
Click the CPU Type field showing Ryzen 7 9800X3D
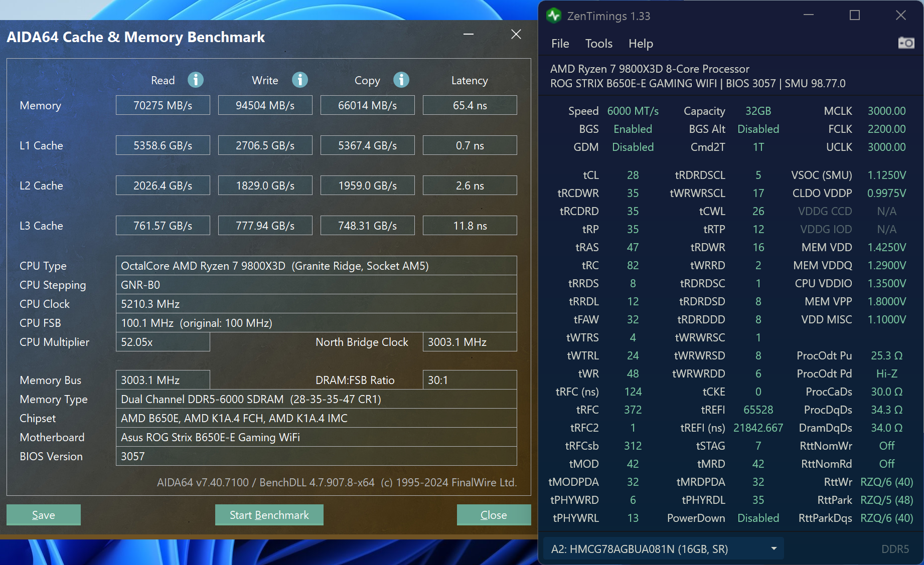317,266
